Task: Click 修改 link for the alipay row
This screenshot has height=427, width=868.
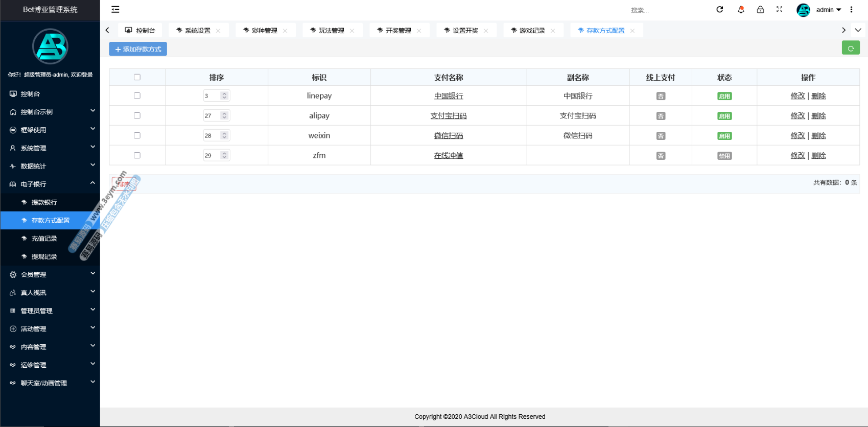Action: 797,115
